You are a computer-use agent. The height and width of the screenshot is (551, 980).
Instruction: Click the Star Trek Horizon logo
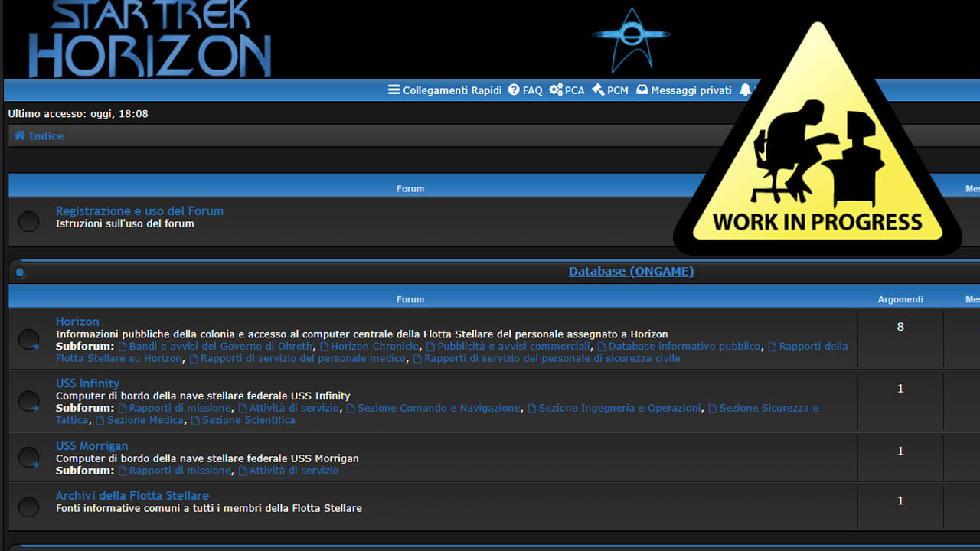pos(150,38)
